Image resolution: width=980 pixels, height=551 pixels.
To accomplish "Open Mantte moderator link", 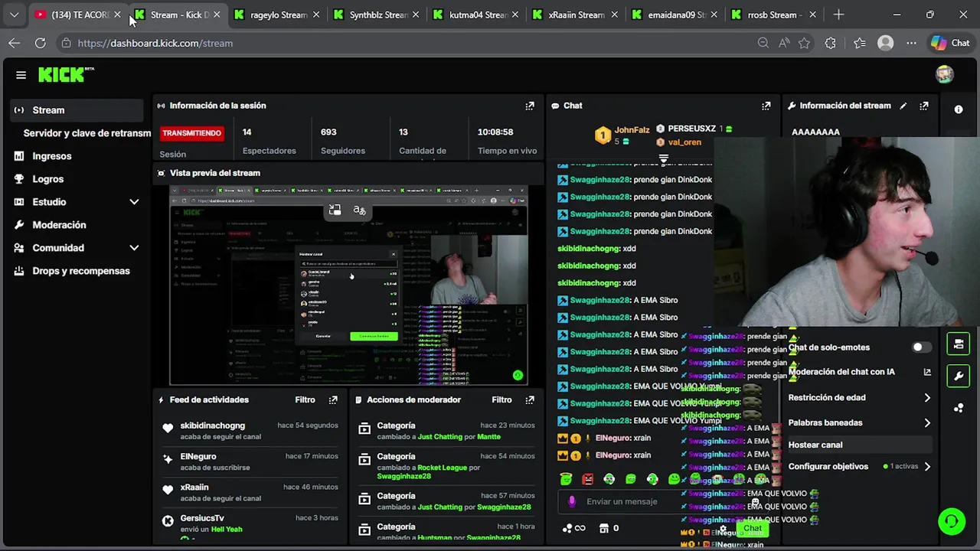I will (x=488, y=437).
